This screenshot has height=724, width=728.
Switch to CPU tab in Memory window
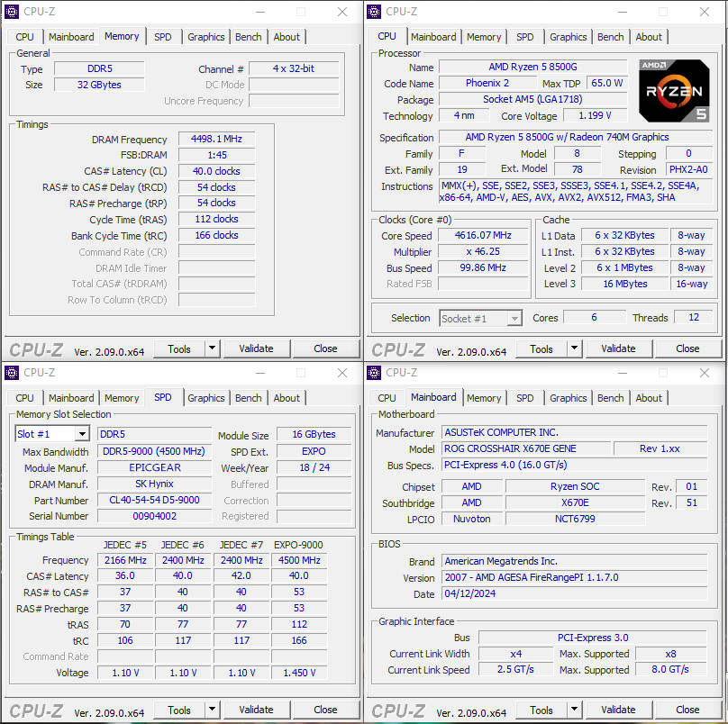(24, 37)
